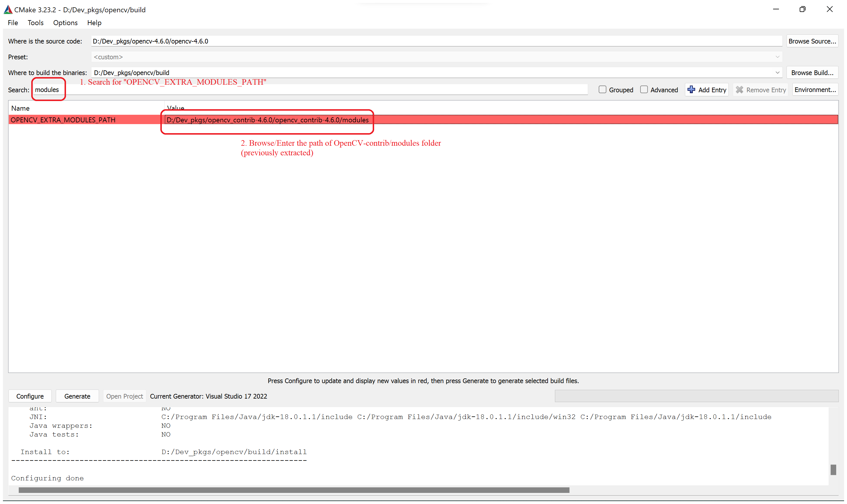This screenshot has width=847, height=504.
Task: Expand the Preset dropdown
Action: coord(777,56)
